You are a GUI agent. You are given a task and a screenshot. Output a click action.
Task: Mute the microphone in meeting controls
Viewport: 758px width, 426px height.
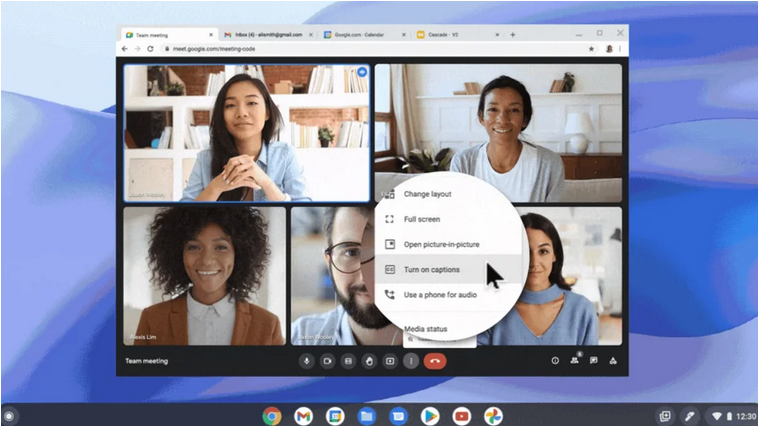307,361
